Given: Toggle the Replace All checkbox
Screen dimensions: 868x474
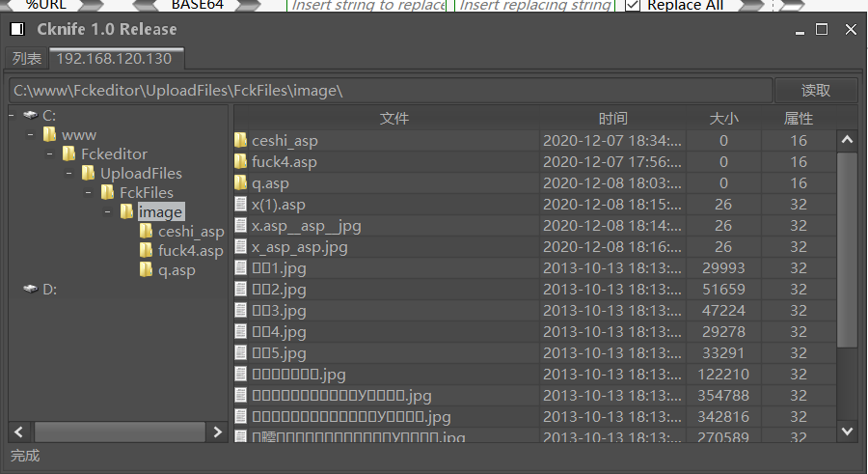Looking at the screenshot, I should (x=633, y=5).
